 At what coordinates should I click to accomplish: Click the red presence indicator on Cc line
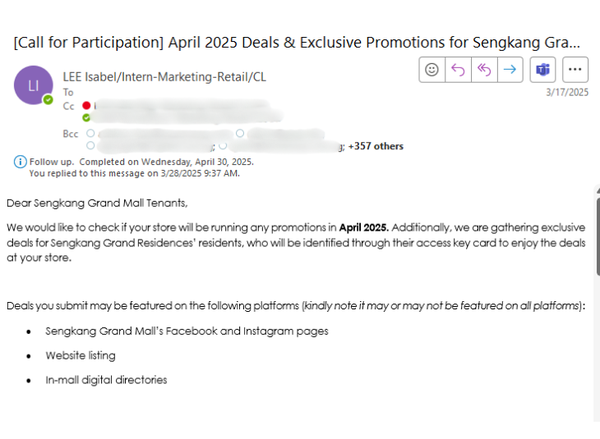click(87, 105)
